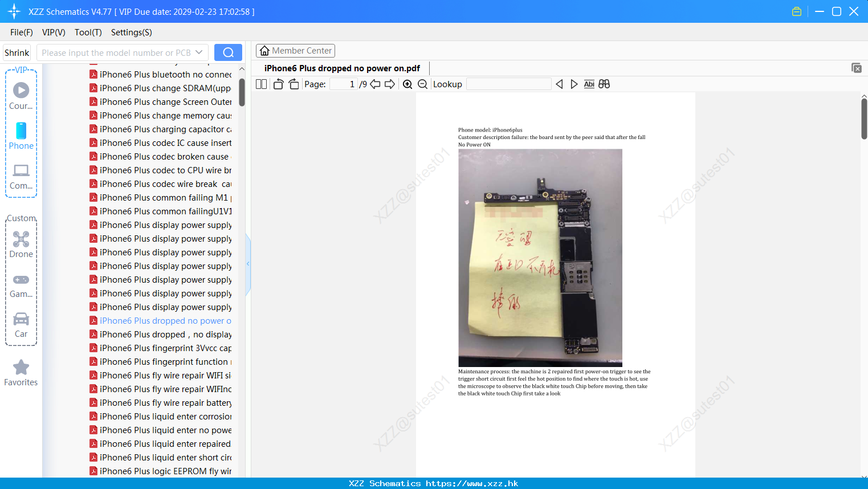The height and width of the screenshot is (489, 868).
Task: Select the Car category icon
Action: [21, 325]
